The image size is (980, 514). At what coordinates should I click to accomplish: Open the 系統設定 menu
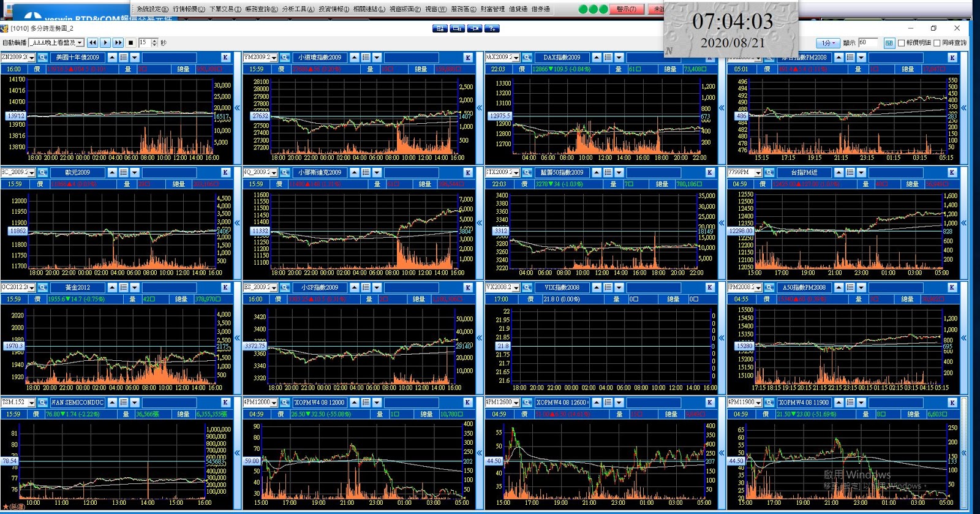[152, 9]
